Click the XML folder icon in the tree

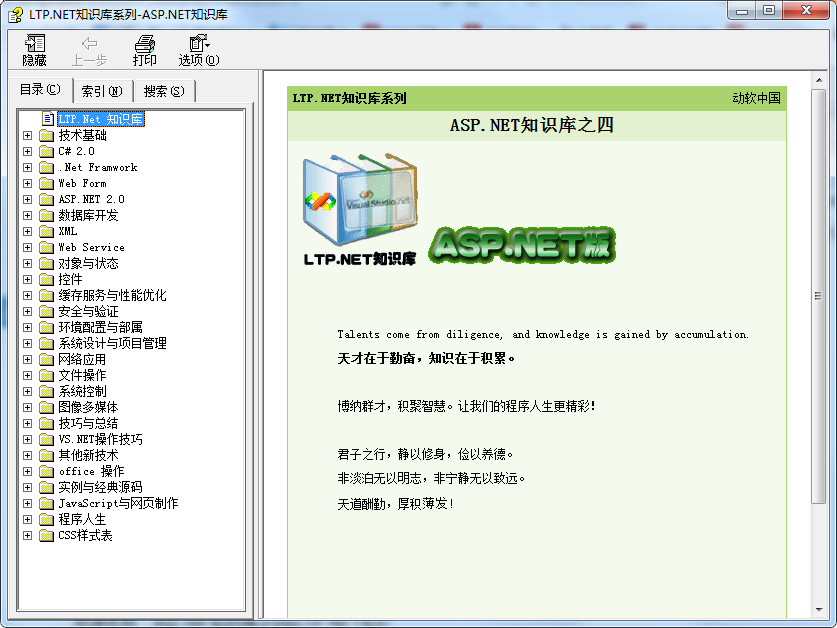tap(45, 231)
